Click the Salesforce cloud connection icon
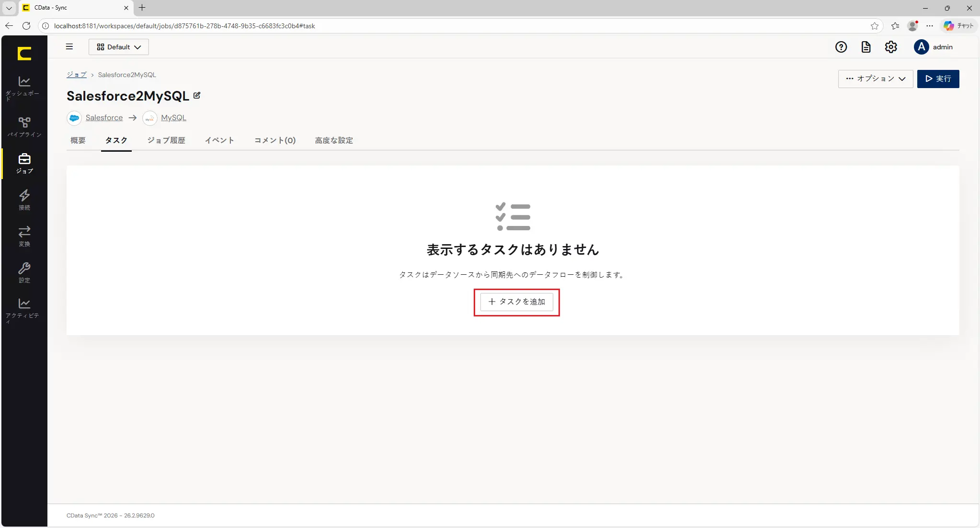This screenshot has height=528, width=980. (74, 118)
